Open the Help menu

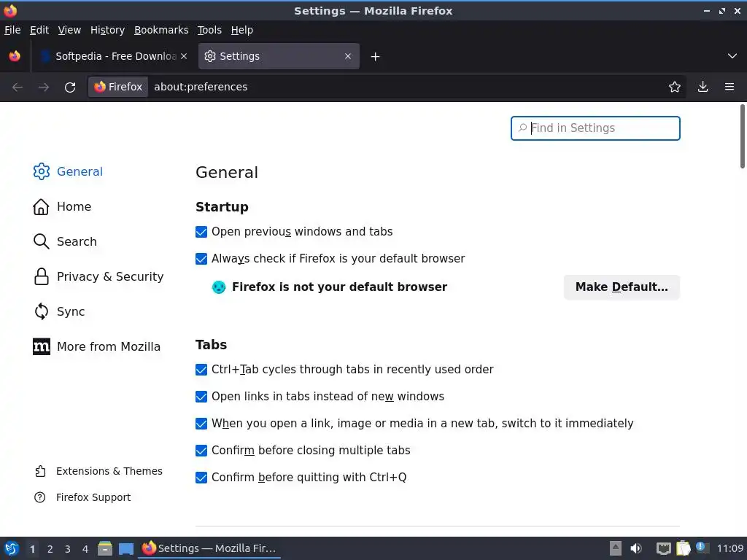click(x=242, y=30)
